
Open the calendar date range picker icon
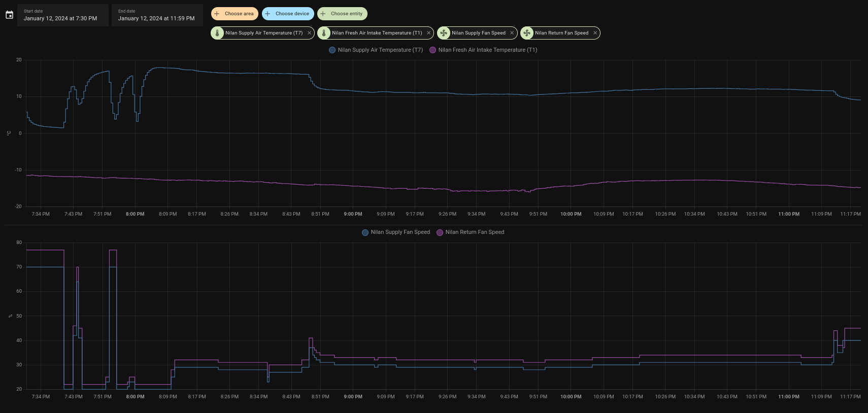click(9, 15)
